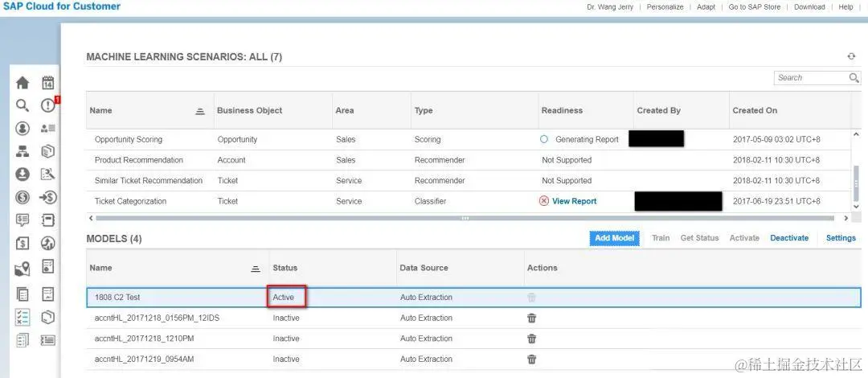
Task: Delete model accntHL_20171219_0954AM
Action: coord(531,360)
